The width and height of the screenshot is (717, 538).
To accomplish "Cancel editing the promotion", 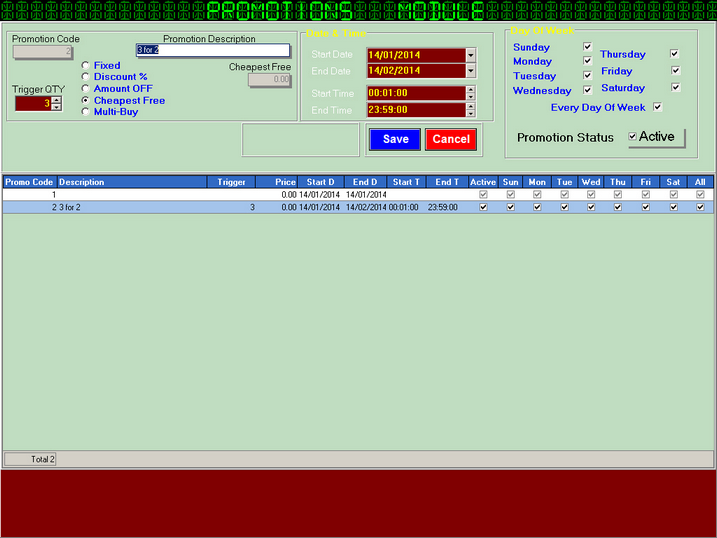I will tap(451, 139).
